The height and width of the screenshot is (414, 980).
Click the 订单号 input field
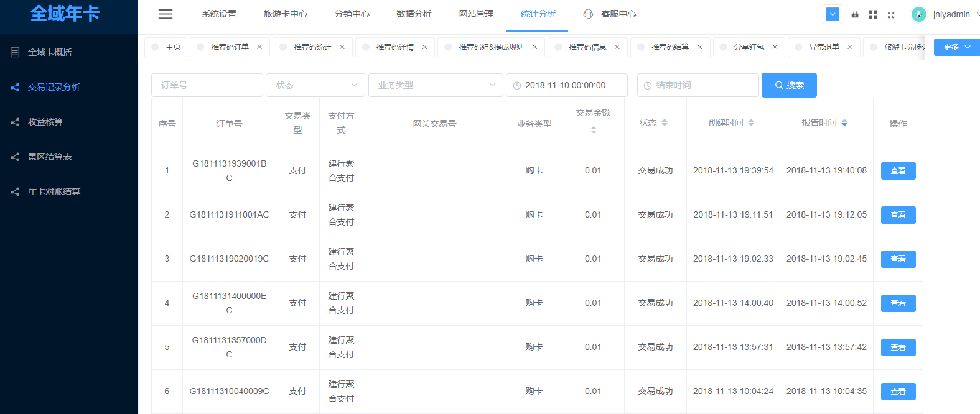click(207, 85)
